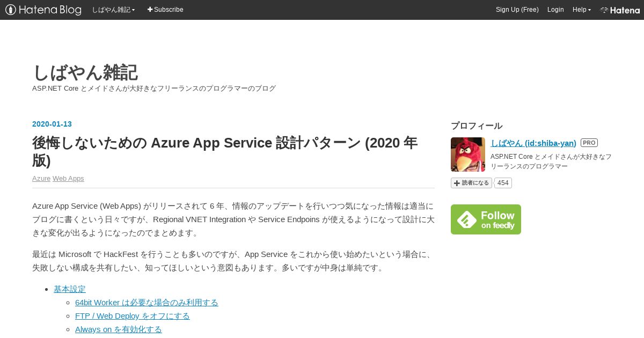Jump to the 基本設定 section
Viewport: 644px width, 338px height.
click(x=70, y=289)
